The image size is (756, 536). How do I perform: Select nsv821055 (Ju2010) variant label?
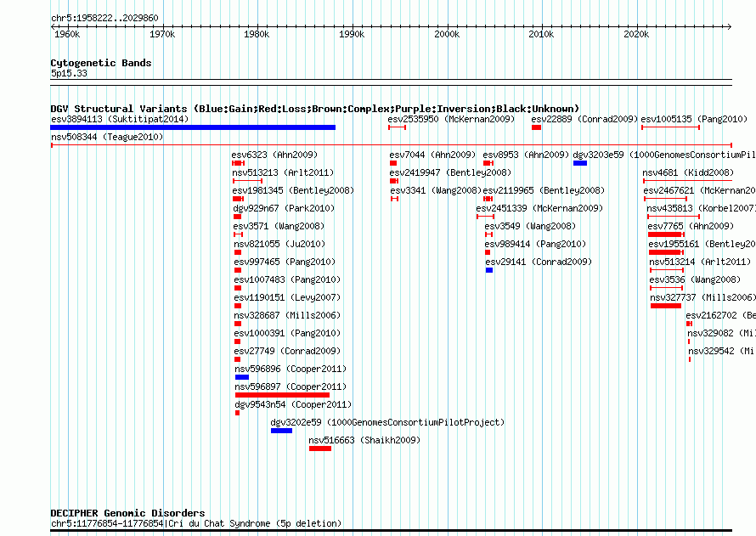coord(279,244)
